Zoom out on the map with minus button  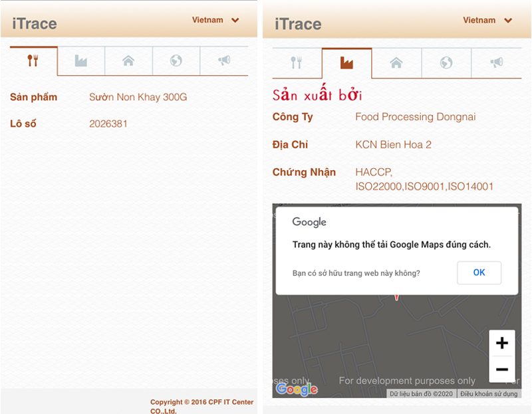(x=502, y=369)
